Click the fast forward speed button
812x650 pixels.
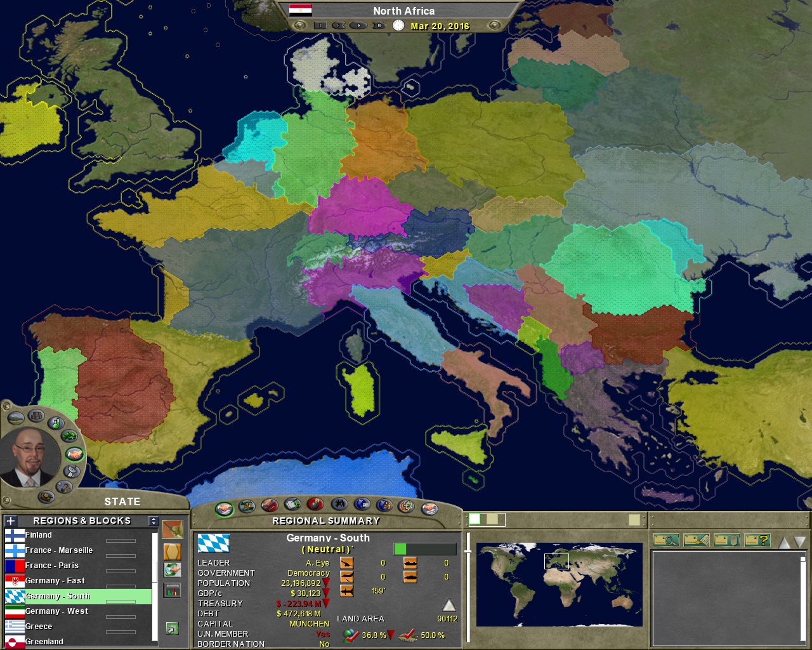379,25
